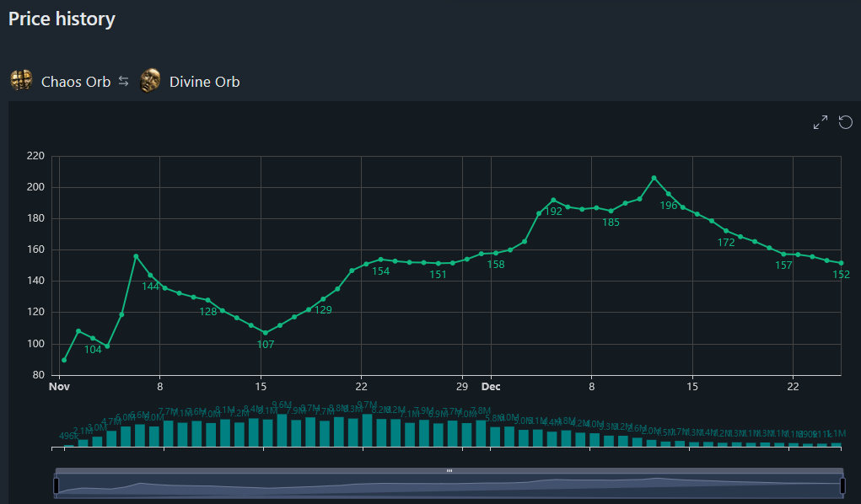Image resolution: width=861 pixels, height=504 pixels.
Task: Click the Nov label on x-axis
Action: (x=59, y=387)
